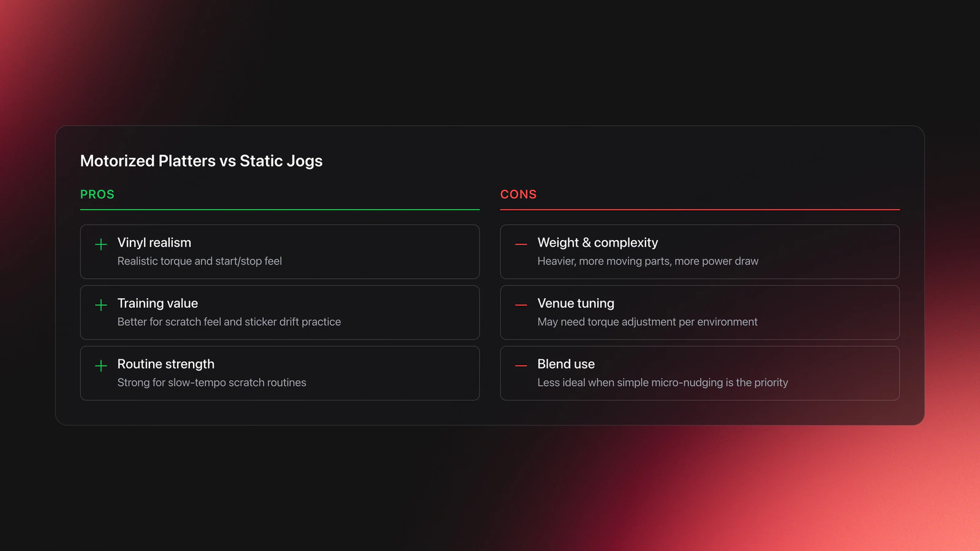The image size is (980, 551).
Task: Click the plus icon next to Training value
Action: [x=101, y=305]
